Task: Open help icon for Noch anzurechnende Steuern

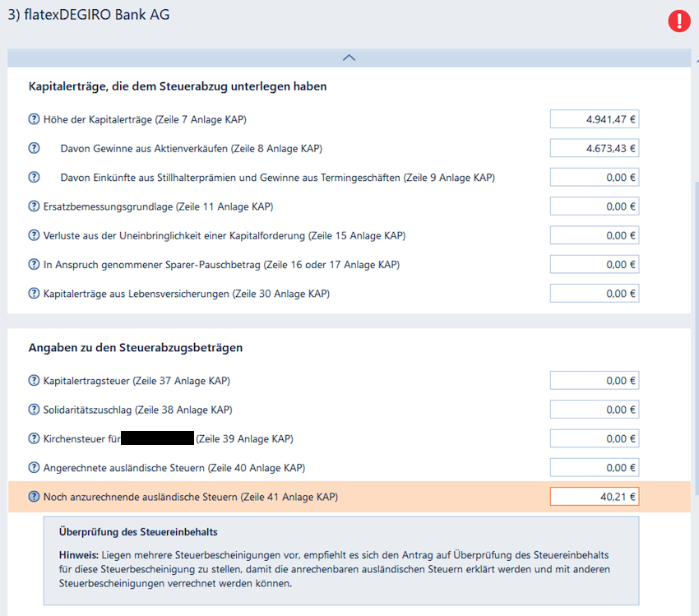Action: pyautogui.click(x=34, y=497)
